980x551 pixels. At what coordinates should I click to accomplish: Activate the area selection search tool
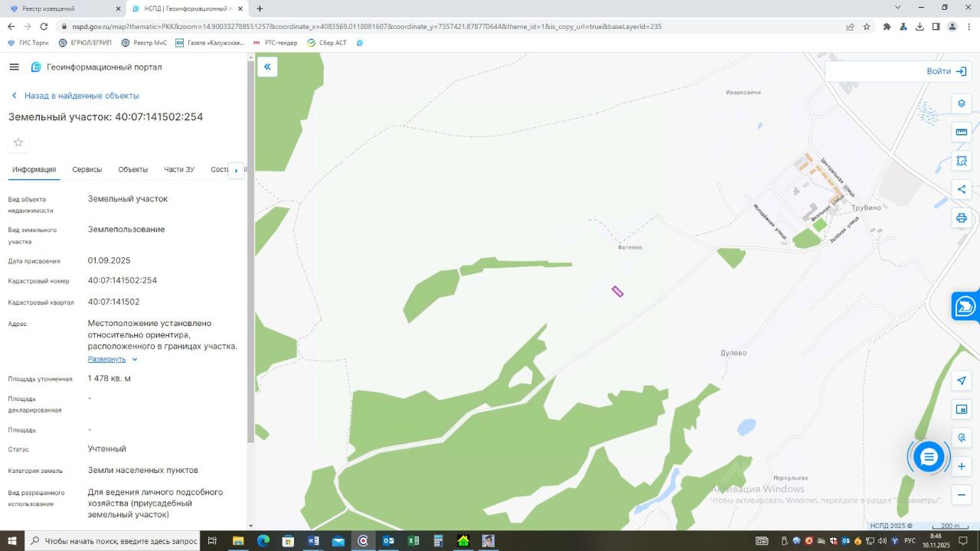point(962,161)
